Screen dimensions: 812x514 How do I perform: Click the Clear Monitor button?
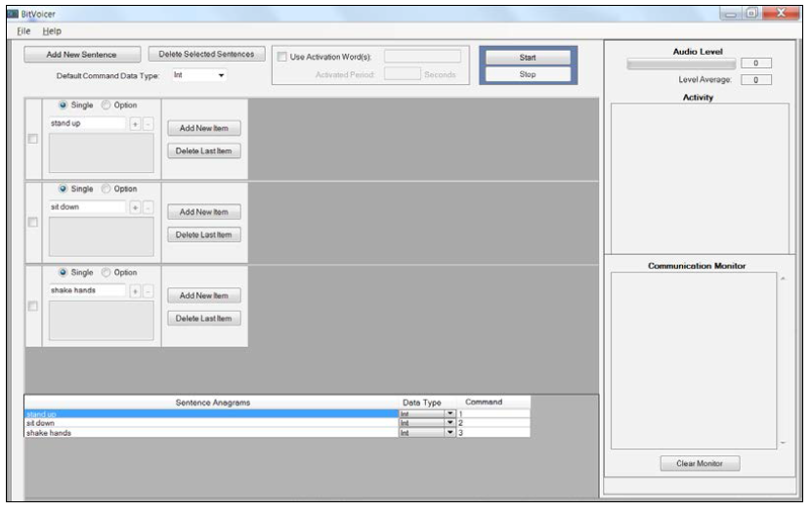(700, 463)
